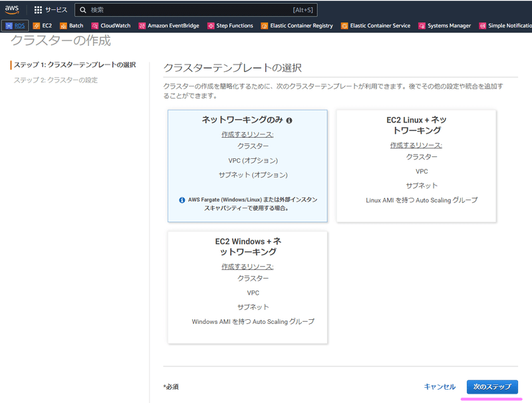Screen dimensions: 532x403
Task: Click the AWS Fargate (Windows/Linux) note text
Action: click(x=253, y=204)
